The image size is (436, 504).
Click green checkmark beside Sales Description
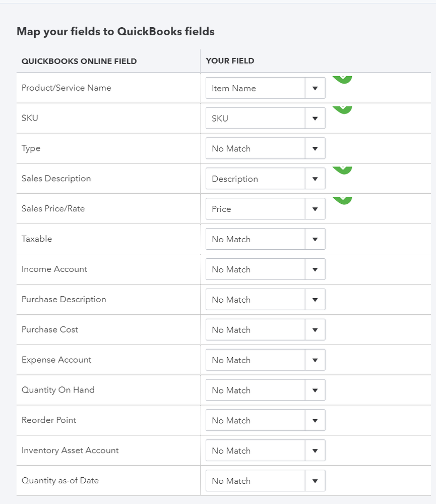(x=342, y=170)
